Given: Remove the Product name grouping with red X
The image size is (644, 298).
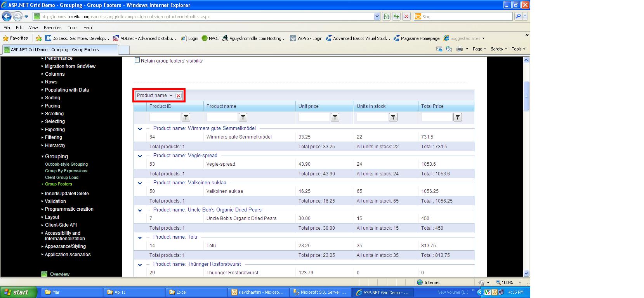Looking at the screenshot, I should tap(179, 95).
